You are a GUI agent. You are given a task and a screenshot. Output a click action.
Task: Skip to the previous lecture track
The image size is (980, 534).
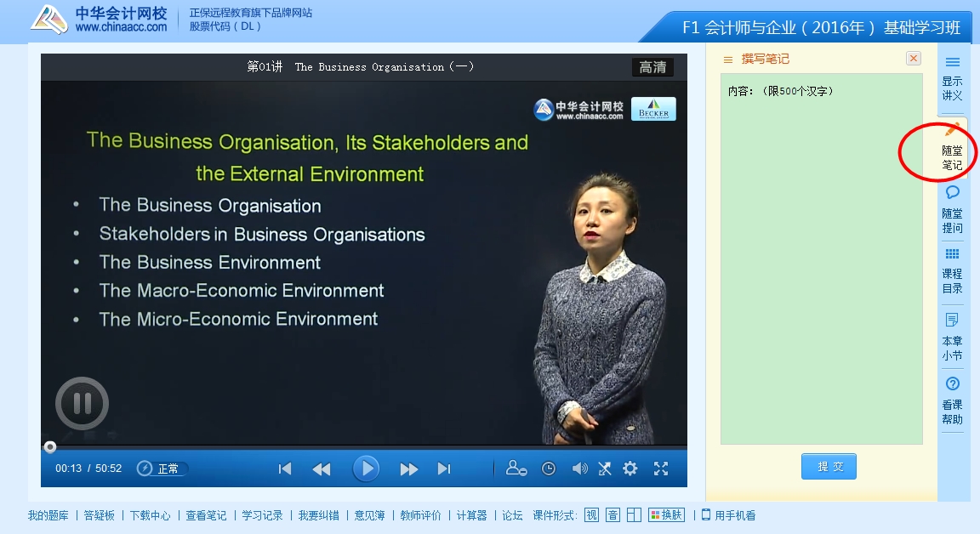286,469
